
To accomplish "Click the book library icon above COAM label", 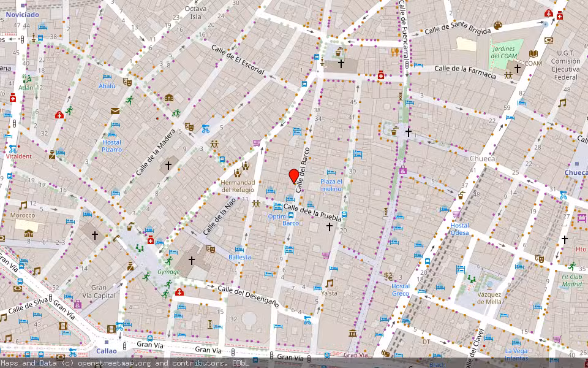I will tap(533, 54).
